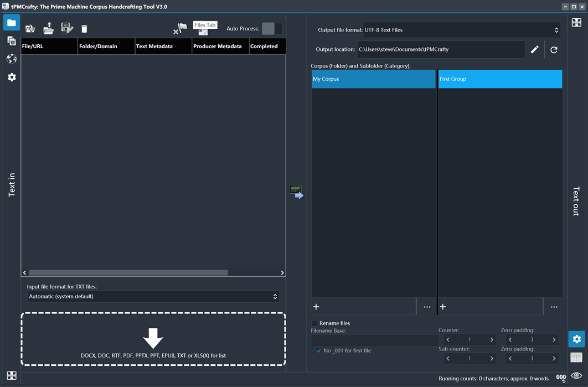
Task: Add a new subfolder with plus button
Action: (443, 307)
